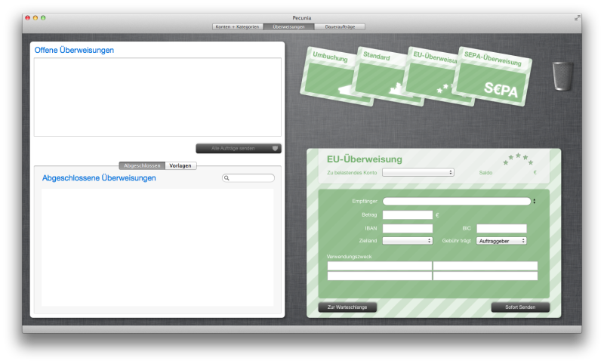The height and width of the screenshot is (364, 604).
Task: Click the trash can icon
Action: point(562,76)
